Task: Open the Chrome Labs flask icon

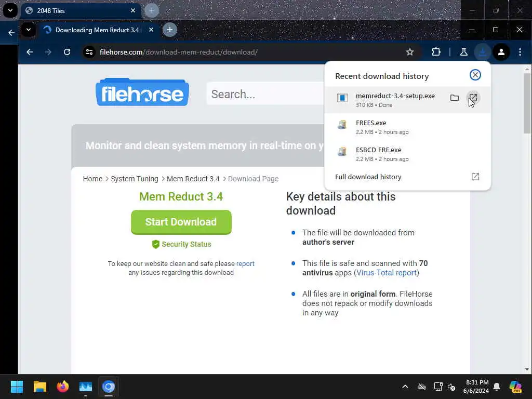Action: (x=463, y=52)
